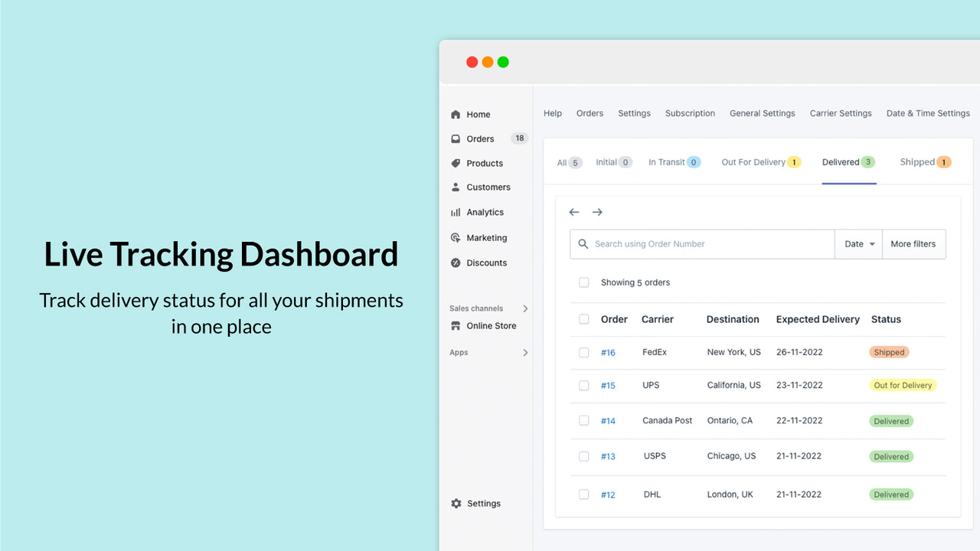The height and width of the screenshot is (551, 980).
Task: Select the checkbox for order #14
Action: [584, 421]
